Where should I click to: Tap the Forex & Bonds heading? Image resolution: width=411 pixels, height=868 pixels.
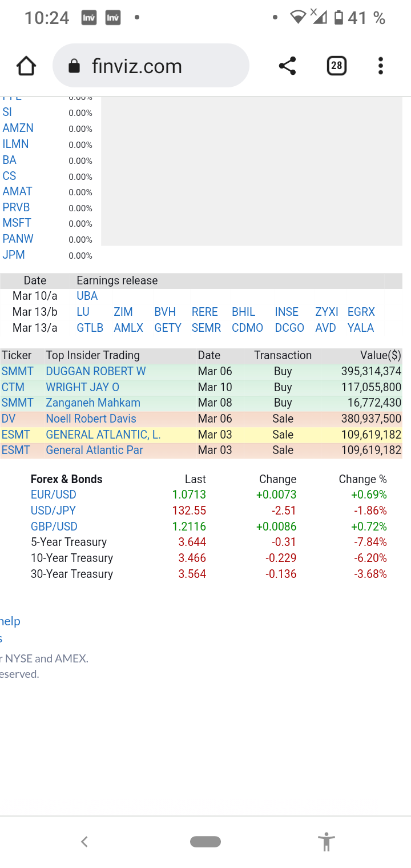(x=67, y=479)
